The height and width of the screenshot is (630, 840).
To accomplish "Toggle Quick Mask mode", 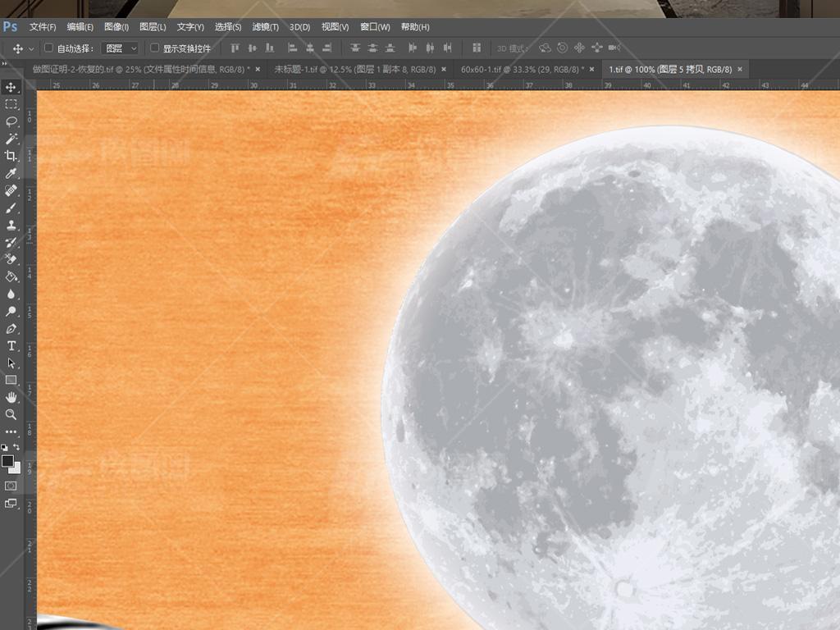I will point(11,486).
